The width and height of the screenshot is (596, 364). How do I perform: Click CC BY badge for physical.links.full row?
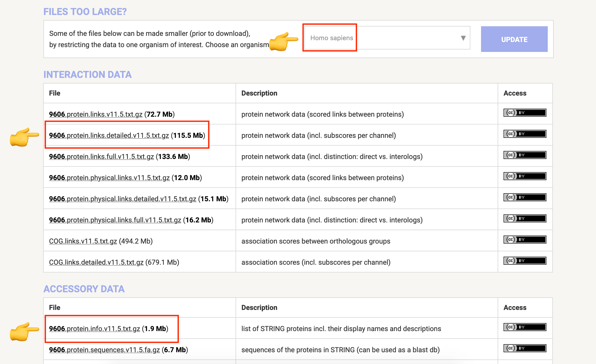[x=524, y=218]
